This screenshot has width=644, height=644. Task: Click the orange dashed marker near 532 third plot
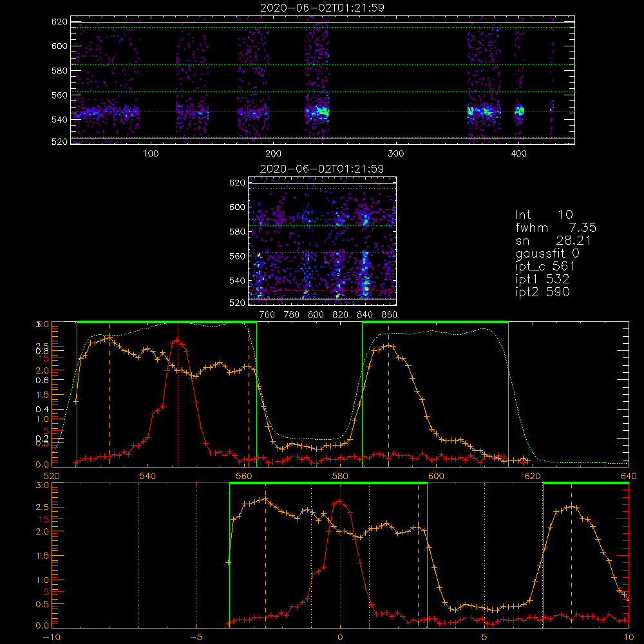tap(109, 394)
